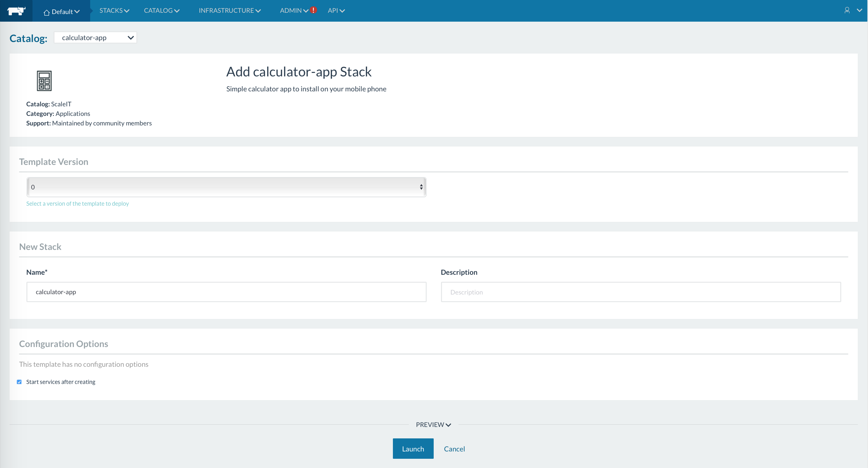Expand the PREVIEW section

(x=433, y=425)
